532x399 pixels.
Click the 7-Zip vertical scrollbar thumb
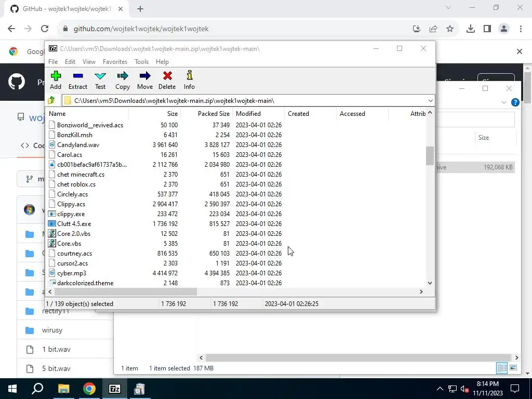[x=430, y=156]
